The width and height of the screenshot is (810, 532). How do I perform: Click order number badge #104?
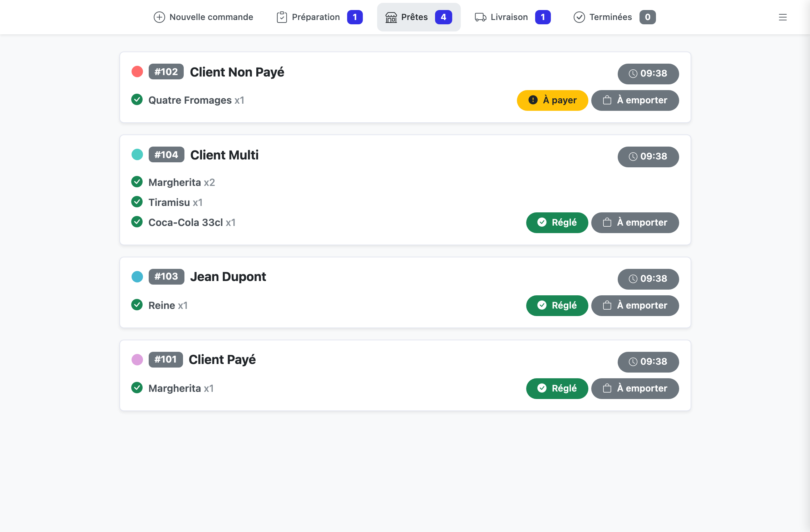[166, 155]
